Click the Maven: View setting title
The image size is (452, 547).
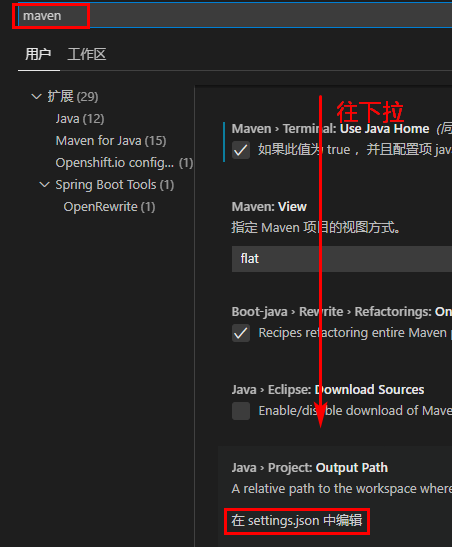click(269, 207)
